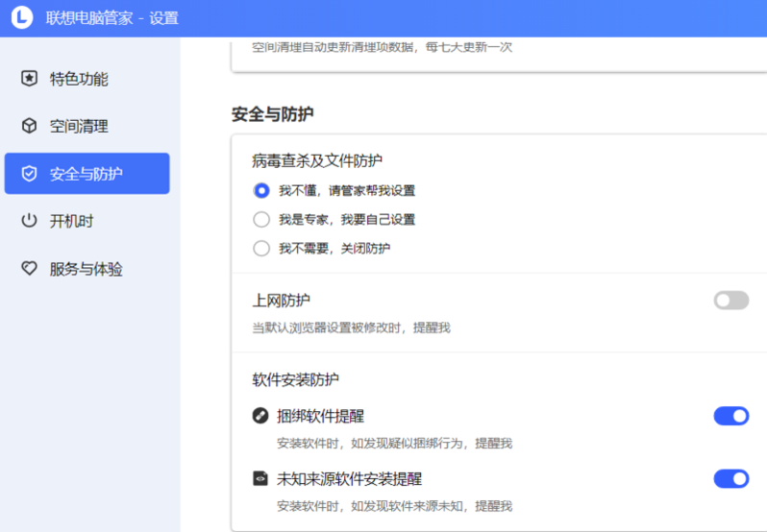
Task: Turn off the 捆绑软件提醒 switch
Action: pos(730,416)
